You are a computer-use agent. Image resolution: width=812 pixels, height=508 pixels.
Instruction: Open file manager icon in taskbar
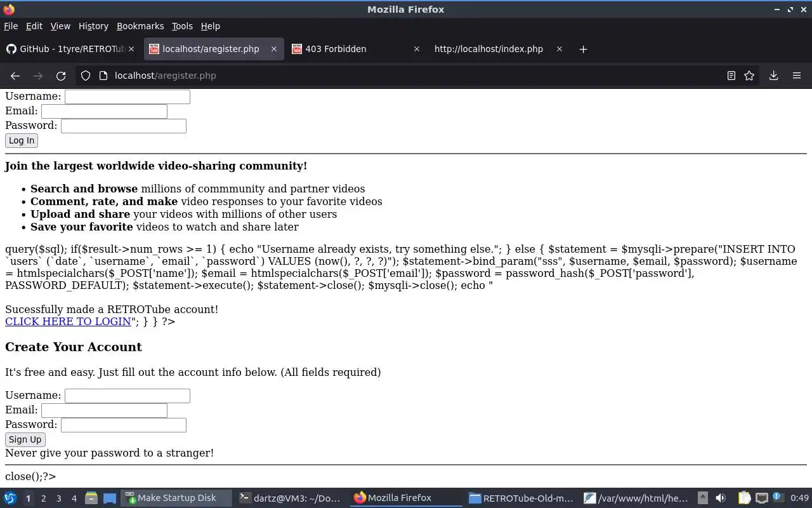91,498
